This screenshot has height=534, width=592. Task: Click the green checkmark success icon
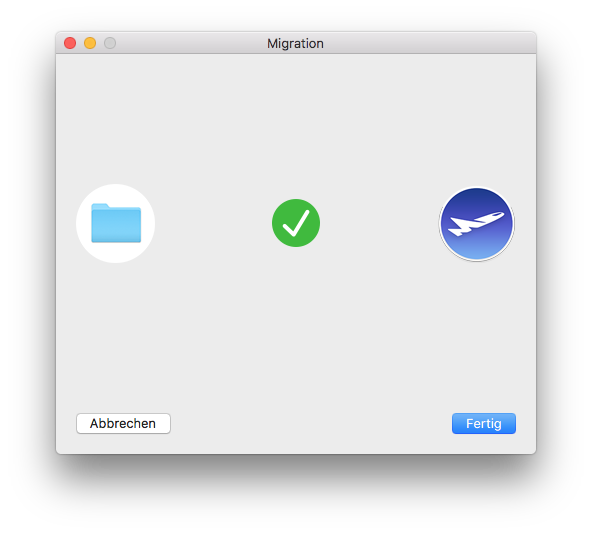coord(296,223)
